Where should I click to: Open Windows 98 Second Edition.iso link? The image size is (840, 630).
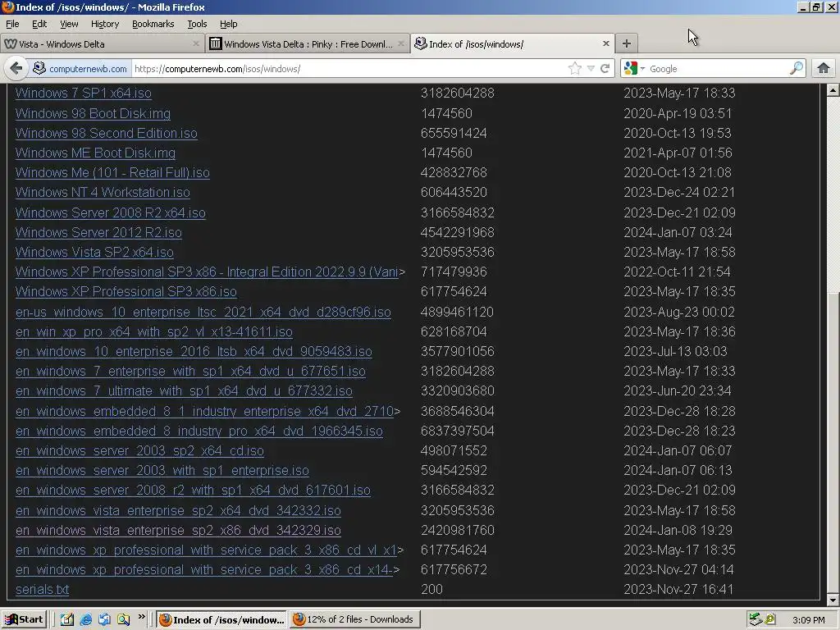point(107,133)
